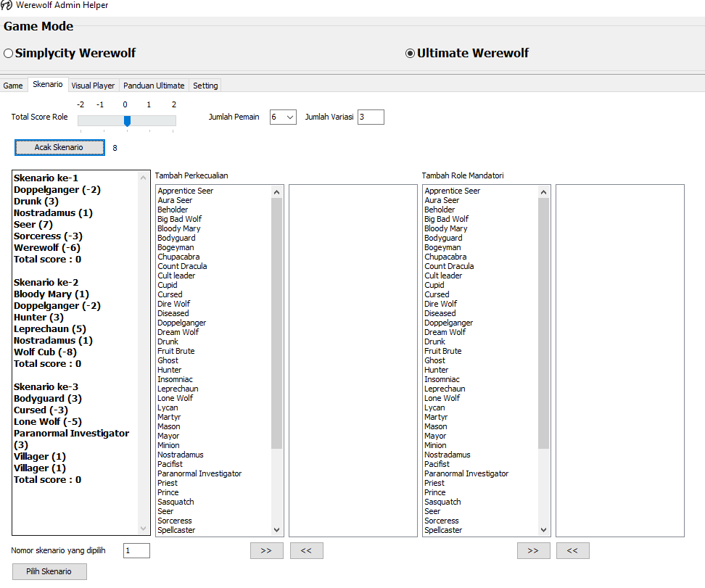Focus the Nomor skenario yang dipilih field
705x588 pixels.
point(136,551)
